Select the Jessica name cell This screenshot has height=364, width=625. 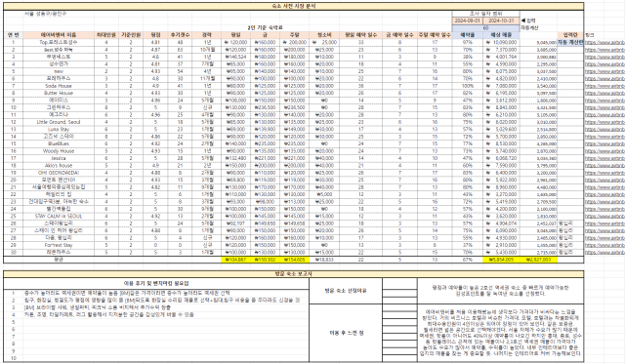[x=59, y=158]
